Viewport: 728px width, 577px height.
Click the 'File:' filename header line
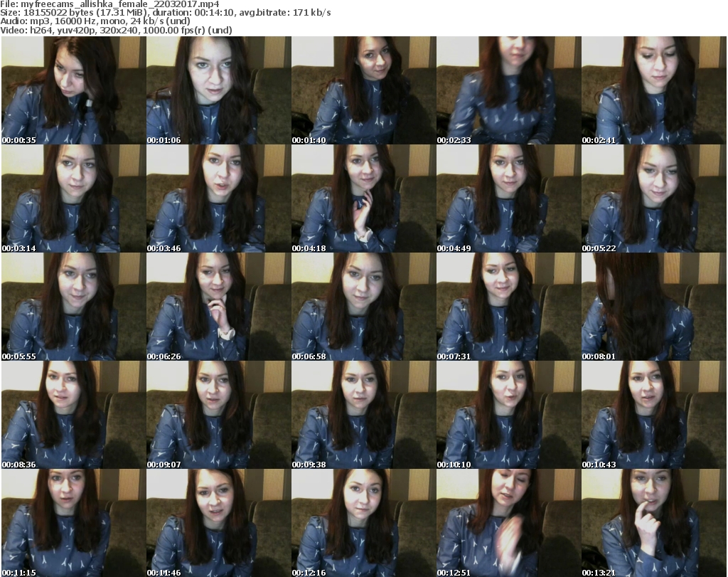click(x=109, y=4)
